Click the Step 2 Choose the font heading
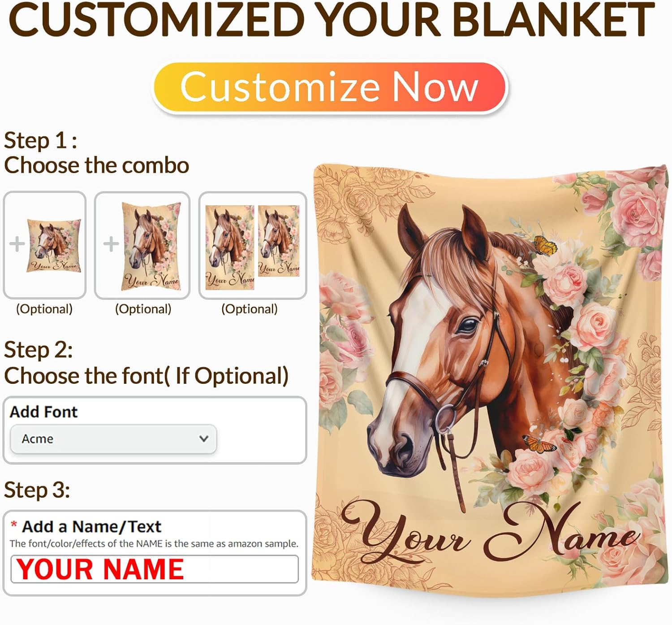 point(146,363)
